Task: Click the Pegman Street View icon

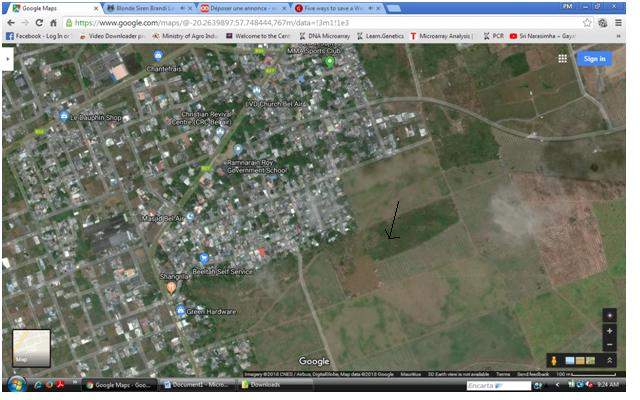Action: tap(553, 360)
